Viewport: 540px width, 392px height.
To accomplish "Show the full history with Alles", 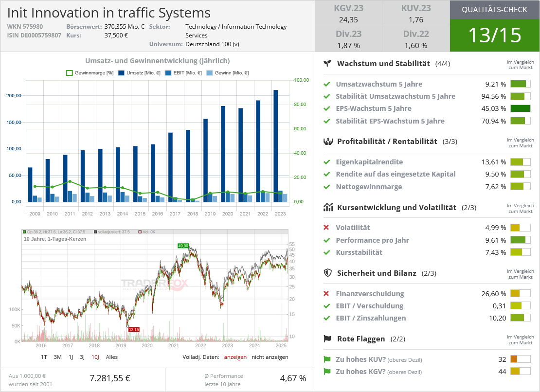I will [x=111, y=357].
